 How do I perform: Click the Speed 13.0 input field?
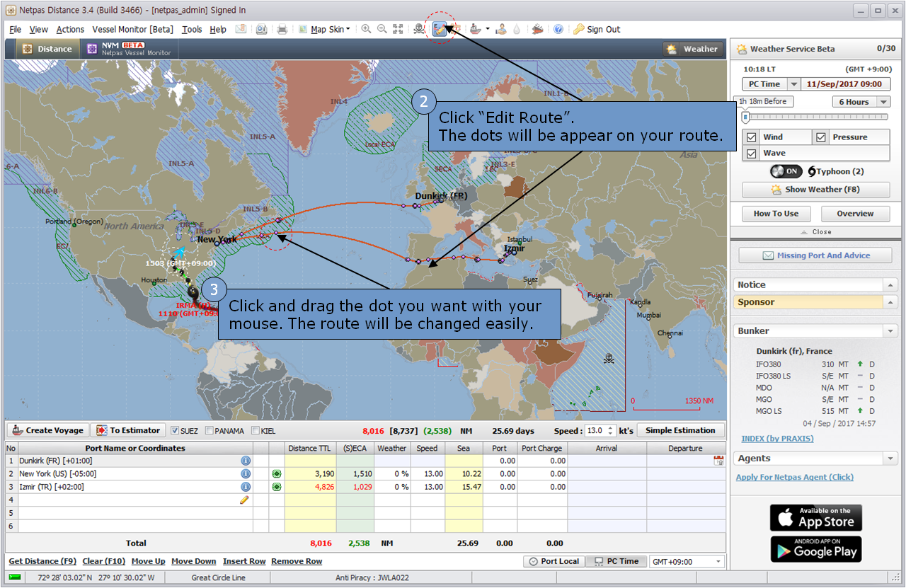597,430
